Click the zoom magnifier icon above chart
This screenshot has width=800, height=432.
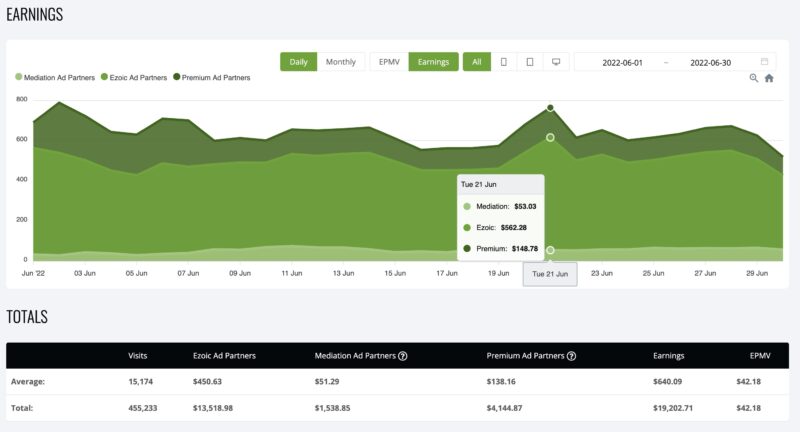point(754,78)
